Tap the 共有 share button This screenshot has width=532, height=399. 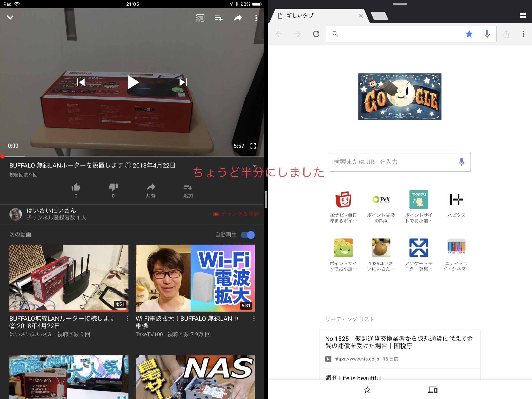point(151,190)
